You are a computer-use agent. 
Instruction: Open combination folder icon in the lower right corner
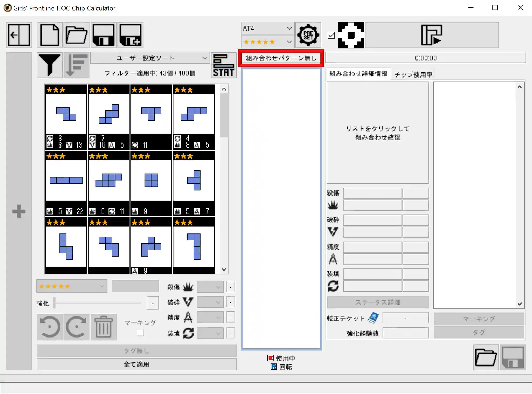pyautogui.click(x=486, y=357)
